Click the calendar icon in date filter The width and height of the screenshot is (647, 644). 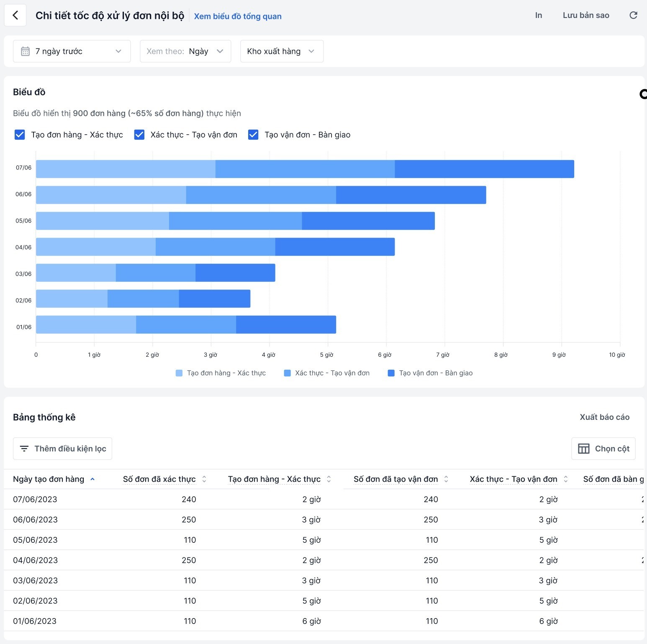click(25, 51)
